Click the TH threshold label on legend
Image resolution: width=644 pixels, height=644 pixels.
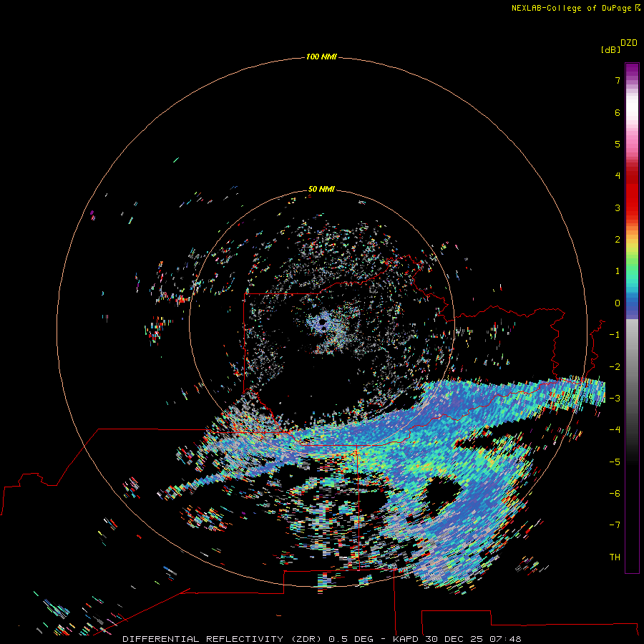click(x=615, y=557)
